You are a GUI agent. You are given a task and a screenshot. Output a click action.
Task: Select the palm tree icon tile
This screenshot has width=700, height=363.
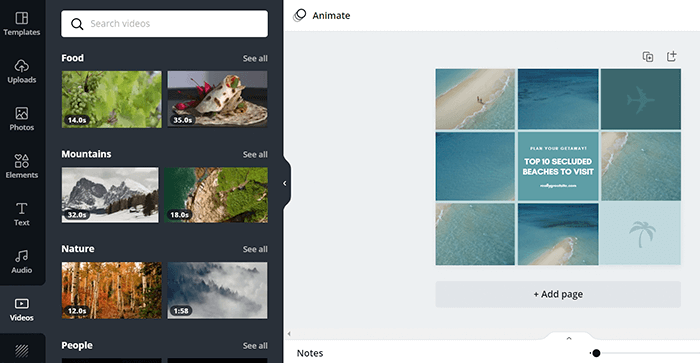pos(641,234)
